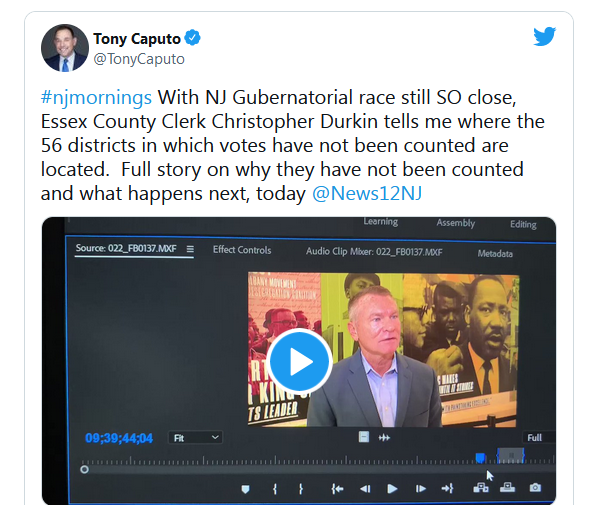Click the Add Marker icon in Premiere

245,489
